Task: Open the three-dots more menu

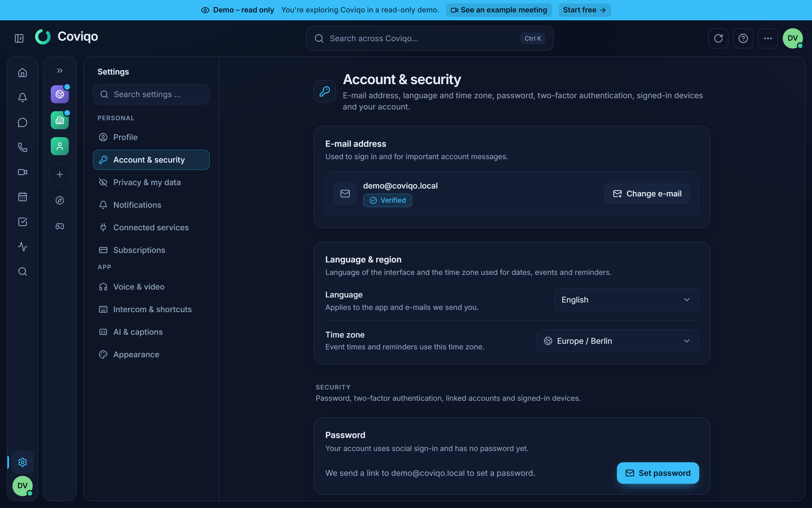Action: pyautogui.click(x=768, y=38)
